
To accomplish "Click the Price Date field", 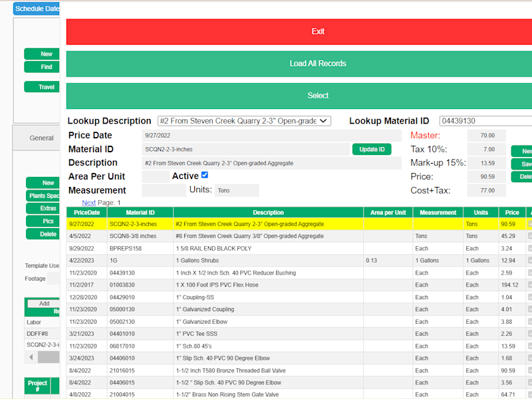I will coord(271,136).
